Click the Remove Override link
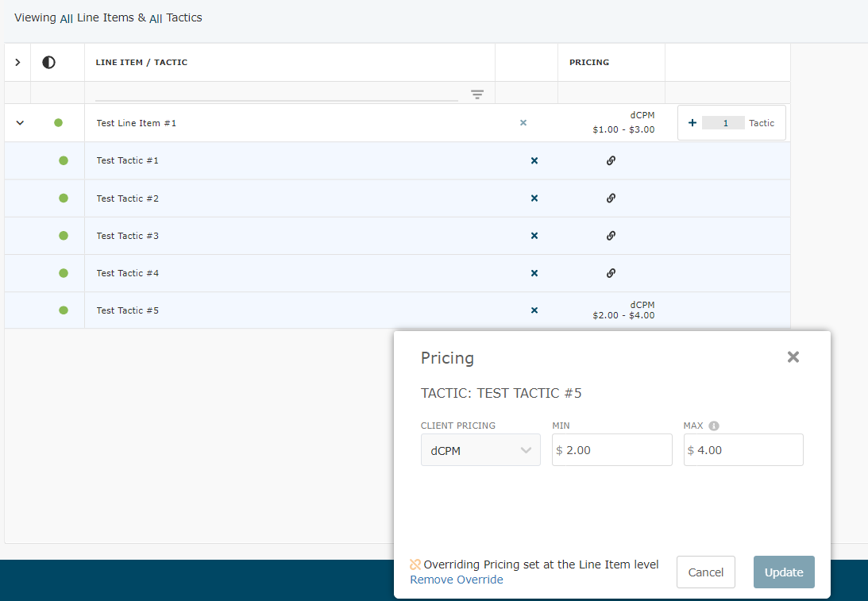The width and height of the screenshot is (868, 601). pos(457,580)
